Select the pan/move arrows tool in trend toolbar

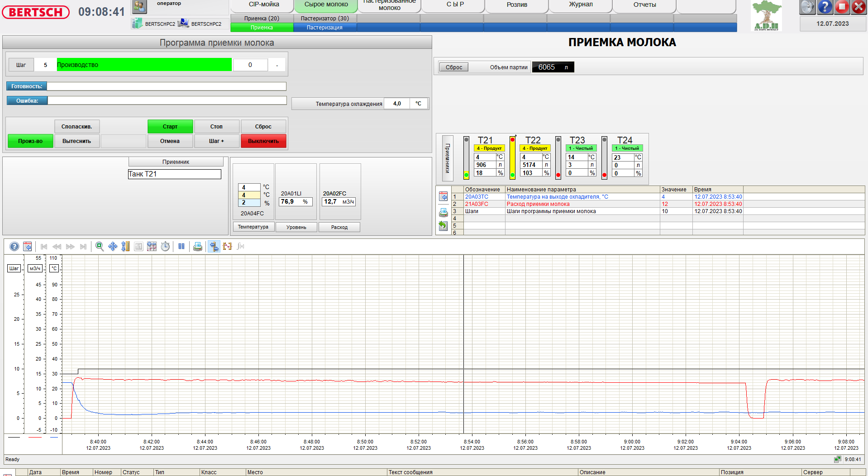click(x=113, y=247)
